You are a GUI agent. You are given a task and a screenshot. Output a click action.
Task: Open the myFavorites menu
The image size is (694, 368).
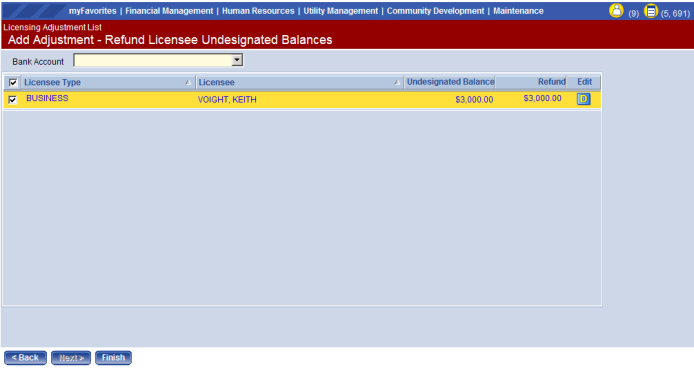(93, 11)
